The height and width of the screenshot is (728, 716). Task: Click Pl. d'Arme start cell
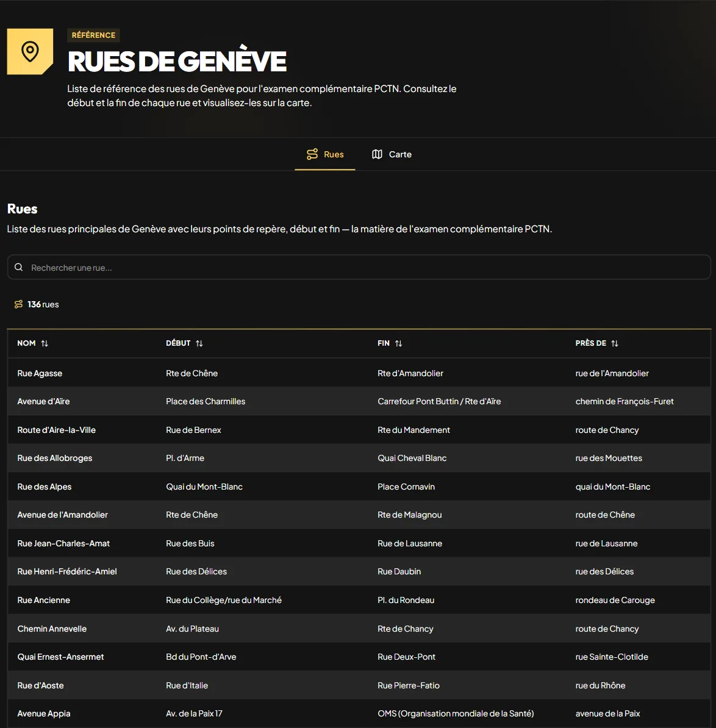[185, 458]
